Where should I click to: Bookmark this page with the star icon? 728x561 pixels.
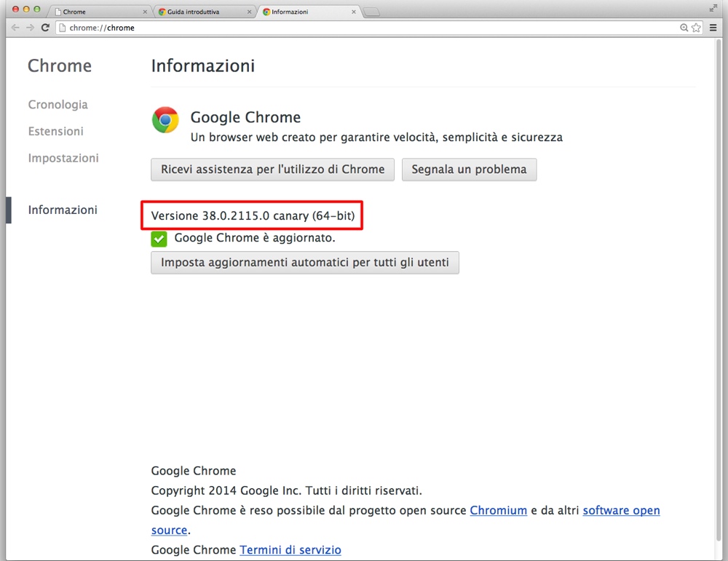(x=696, y=28)
